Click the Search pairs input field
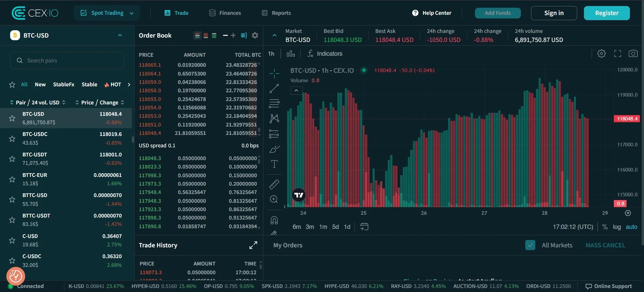Image resolution: width=644 pixels, height=292 pixels. pyautogui.click(x=67, y=60)
